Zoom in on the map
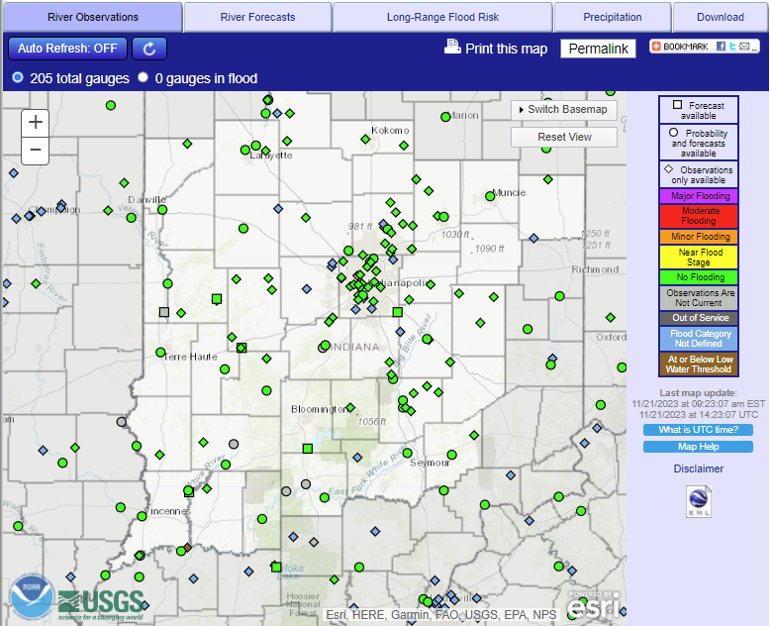Screen dimensions: 770x626 tap(36, 122)
